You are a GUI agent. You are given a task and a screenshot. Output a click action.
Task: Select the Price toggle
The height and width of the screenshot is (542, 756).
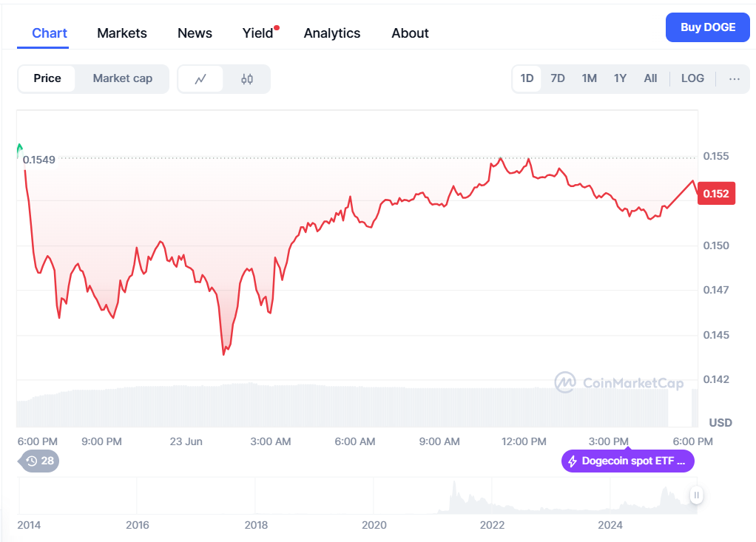point(47,78)
